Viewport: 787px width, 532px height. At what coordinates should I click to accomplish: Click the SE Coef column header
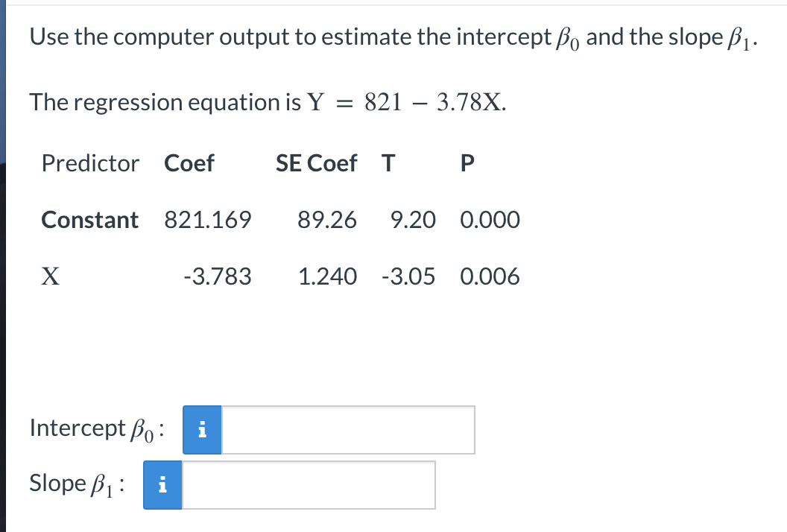click(x=316, y=163)
